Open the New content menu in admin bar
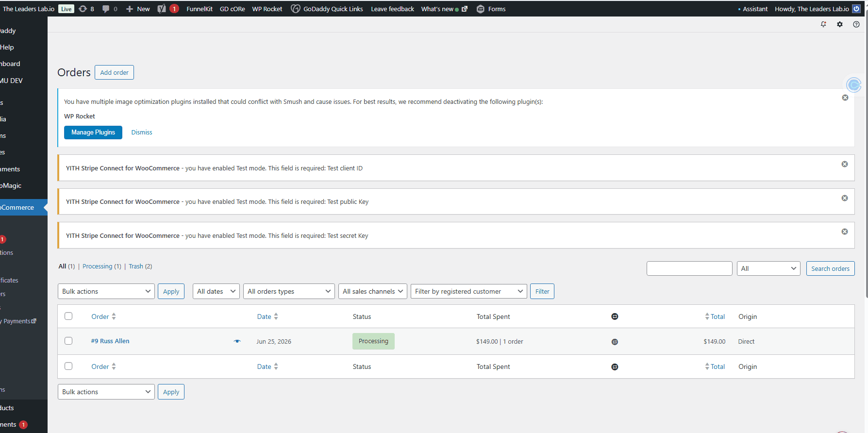 [138, 9]
